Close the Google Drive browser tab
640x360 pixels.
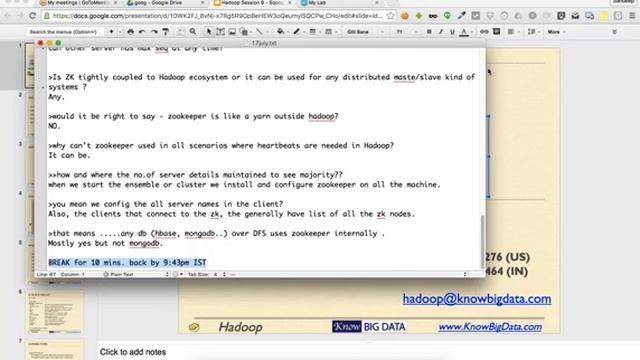[203, 3]
